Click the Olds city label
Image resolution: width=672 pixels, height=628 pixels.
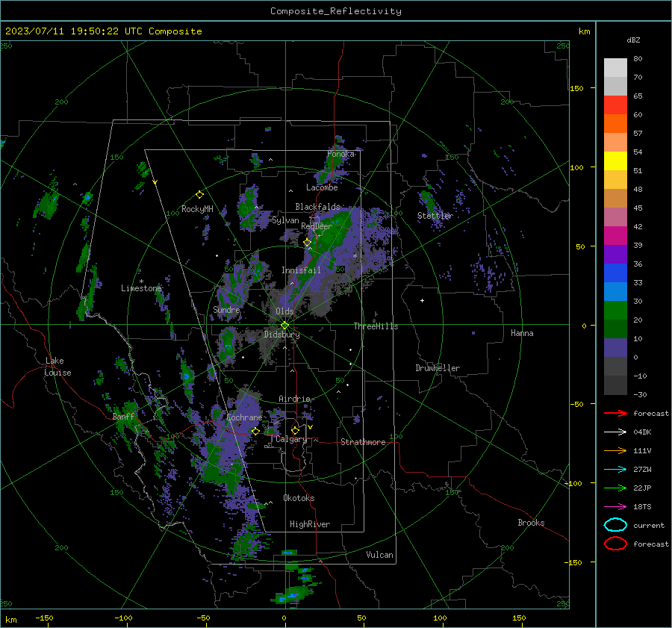284,311
